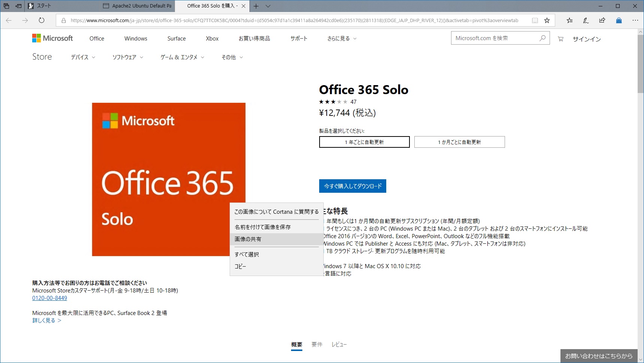644x363 pixels.
Task: Open a new tab with plus icon
Action: coord(256,6)
